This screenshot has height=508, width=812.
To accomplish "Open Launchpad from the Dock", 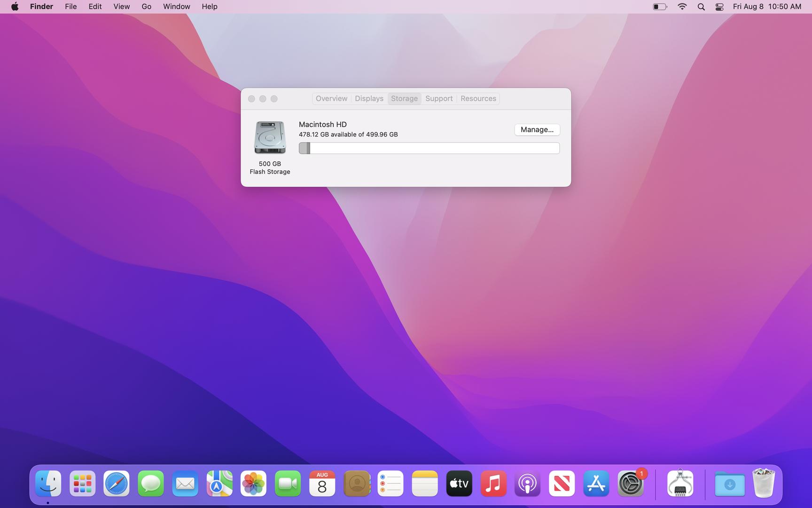I will tap(82, 484).
